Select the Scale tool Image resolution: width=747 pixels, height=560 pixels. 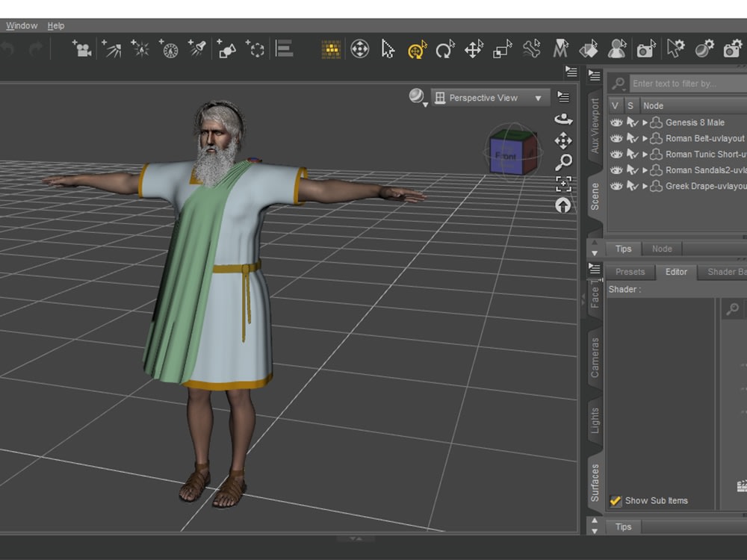coord(503,49)
